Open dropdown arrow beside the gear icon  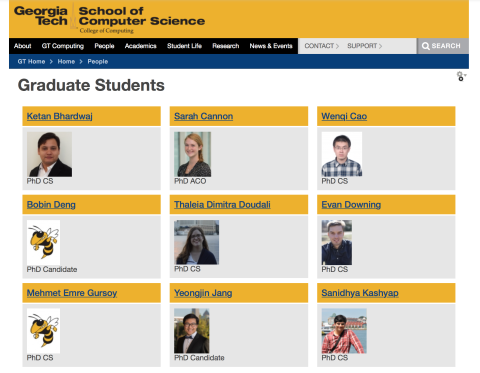click(465, 75)
